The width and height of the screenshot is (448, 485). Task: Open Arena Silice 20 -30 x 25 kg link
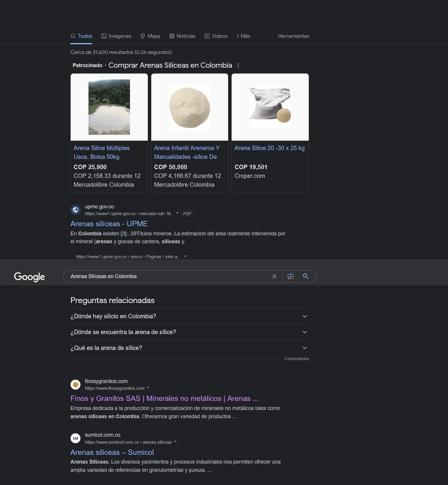269,148
